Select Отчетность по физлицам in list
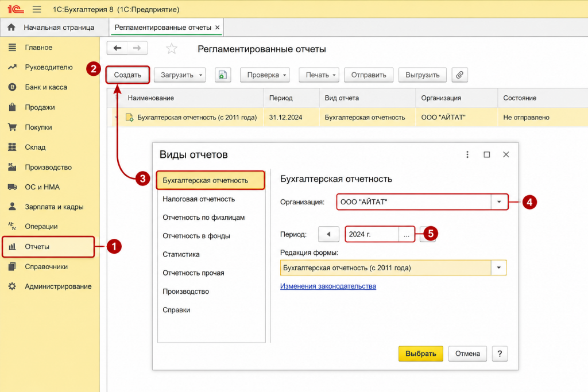Screen dimensions: 588x392 211,218
